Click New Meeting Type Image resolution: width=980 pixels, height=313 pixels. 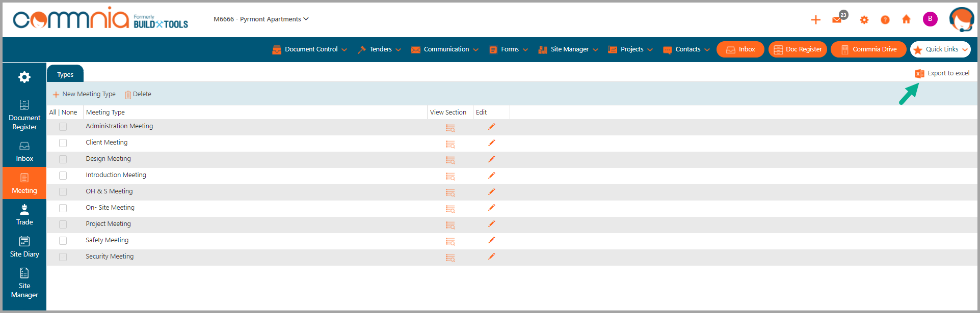(x=84, y=94)
